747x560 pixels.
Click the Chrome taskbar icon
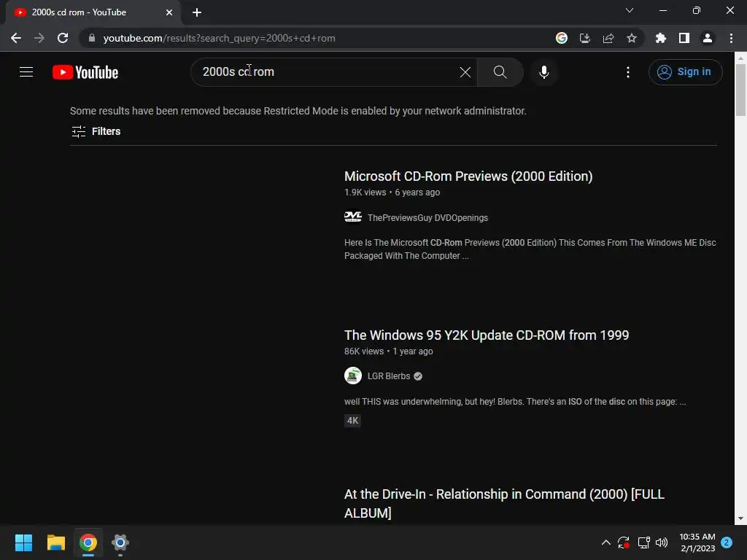point(88,542)
